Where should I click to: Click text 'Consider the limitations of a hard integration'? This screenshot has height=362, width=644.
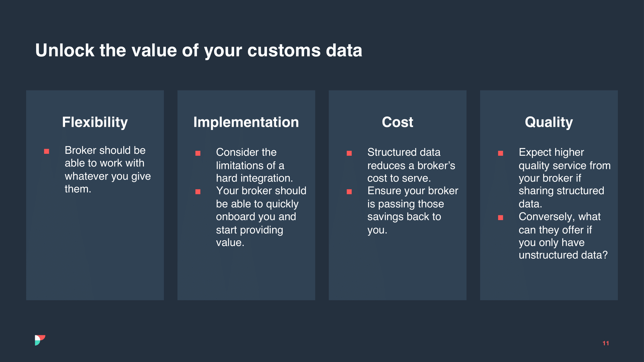point(254,165)
